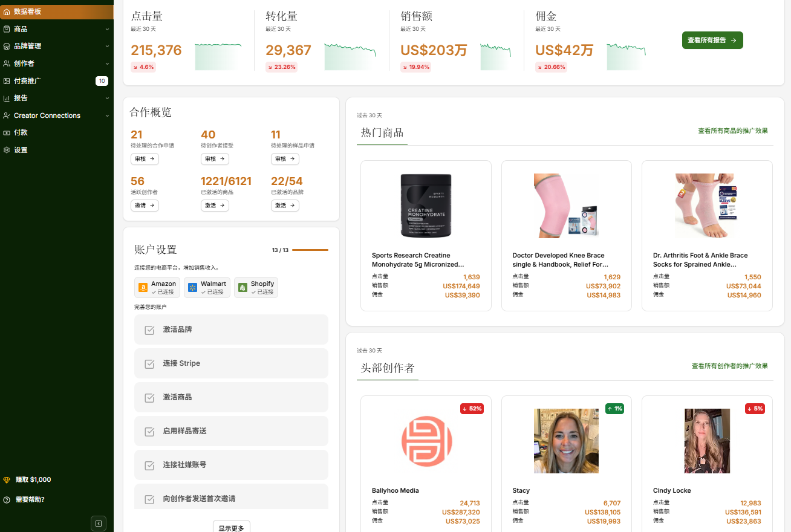Click Cindy Locke's profile photo

click(707, 441)
